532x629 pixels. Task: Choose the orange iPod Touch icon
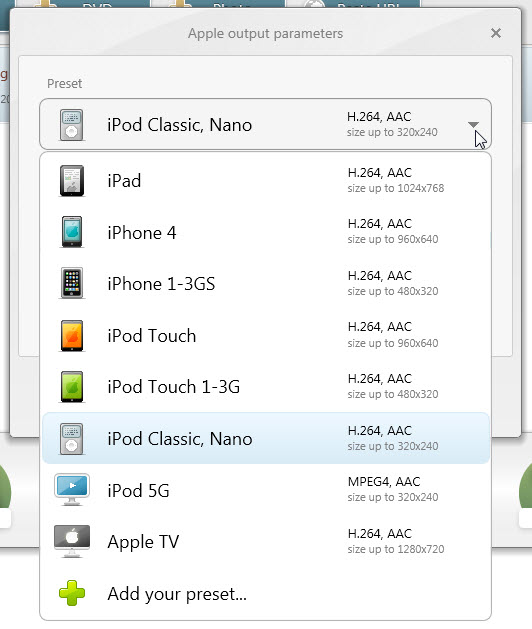(x=72, y=335)
